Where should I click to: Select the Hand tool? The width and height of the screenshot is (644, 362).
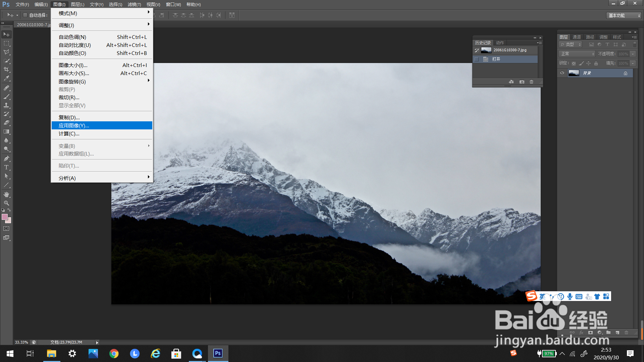point(6,194)
